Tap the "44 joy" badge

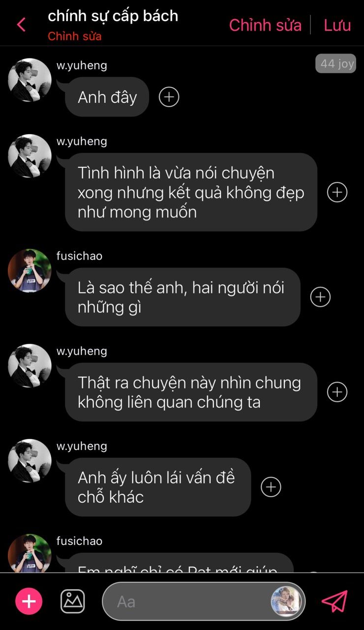point(335,63)
